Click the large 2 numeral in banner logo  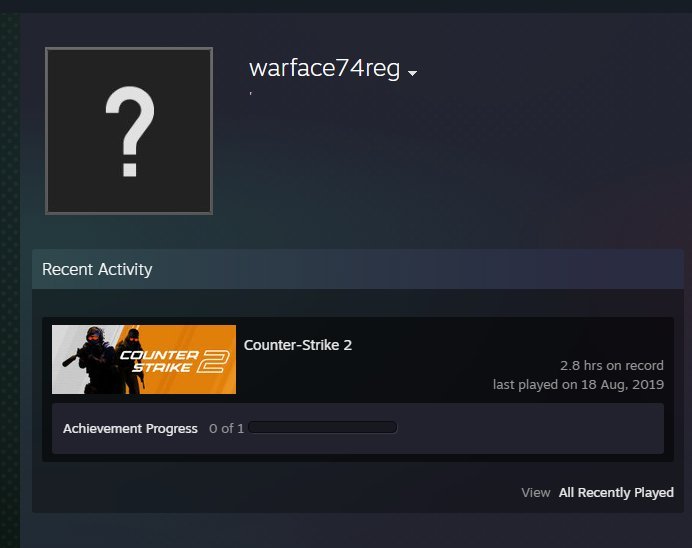(213, 361)
